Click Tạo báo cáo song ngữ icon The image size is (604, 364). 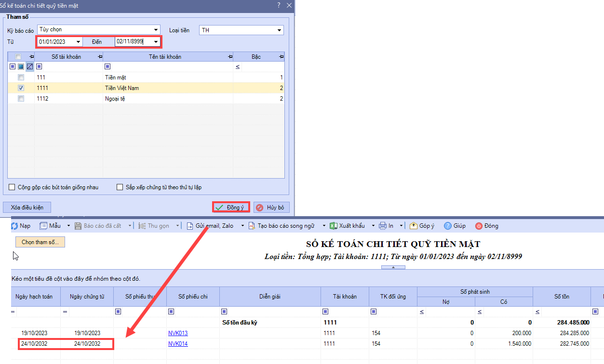click(x=252, y=226)
